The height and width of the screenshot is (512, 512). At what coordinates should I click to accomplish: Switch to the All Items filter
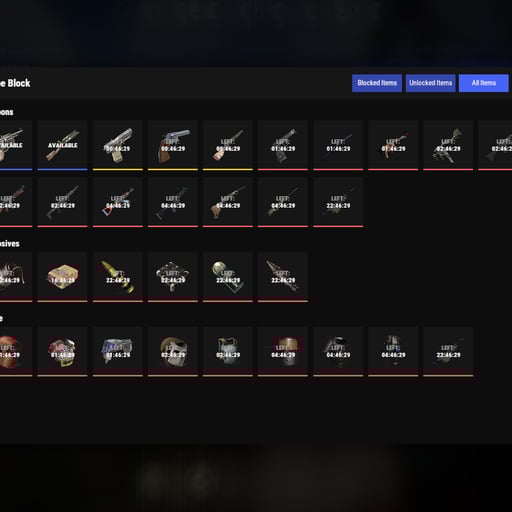[x=484, y=83]
